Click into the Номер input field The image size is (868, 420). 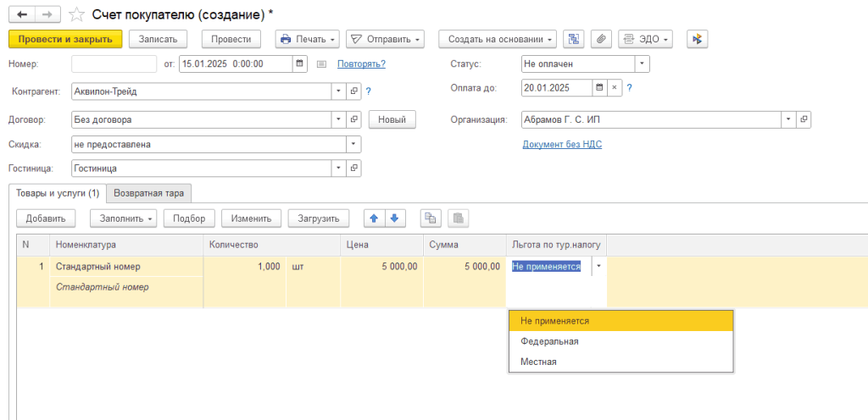(x=114, y=64)
